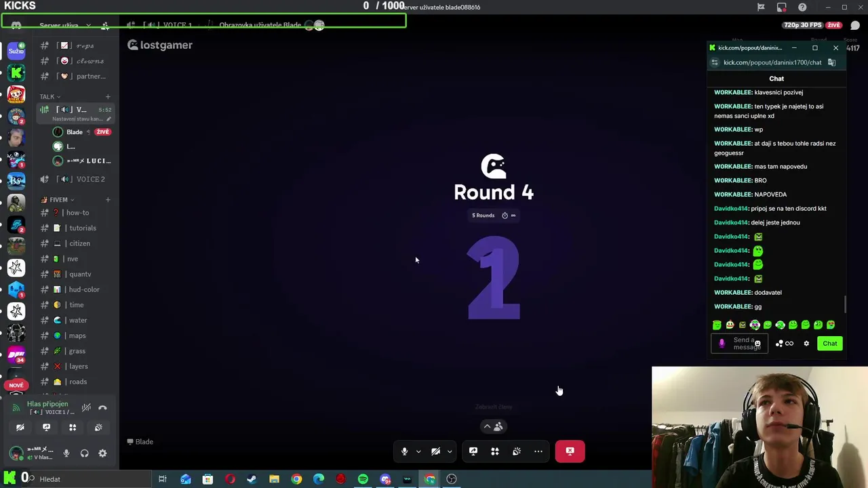Screen dimensions: 868x488
Task: Open more options ellipsis in stream controls
Action: (x=538, y=451)
